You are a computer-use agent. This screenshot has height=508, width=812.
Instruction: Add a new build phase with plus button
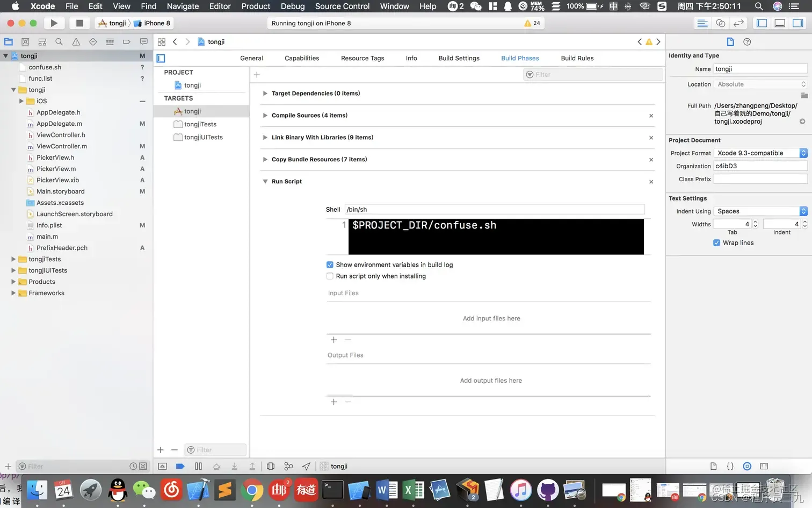257,75
